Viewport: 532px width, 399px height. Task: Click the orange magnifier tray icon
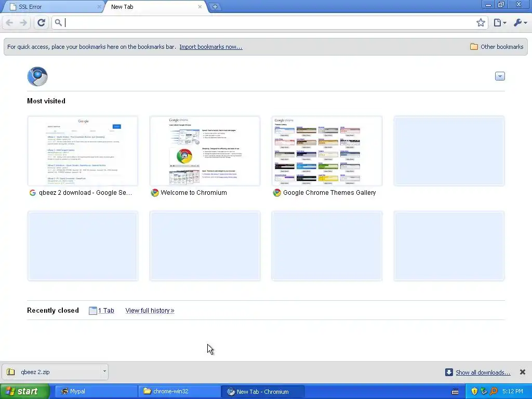(x=494, y=391)
